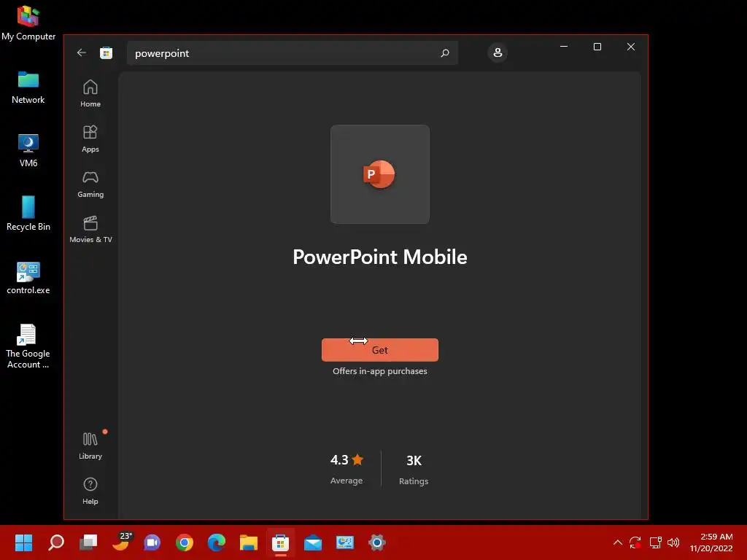747x560 pixels.
Task: Open Task View on the taskbar
Action: pos(88,542)
